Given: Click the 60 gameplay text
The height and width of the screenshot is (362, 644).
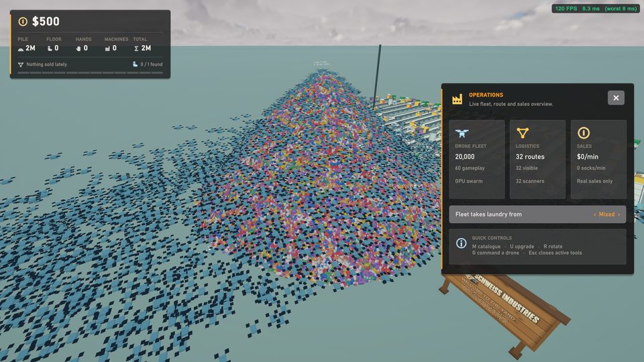Looking at the screenshot, I should click(470, 168).
